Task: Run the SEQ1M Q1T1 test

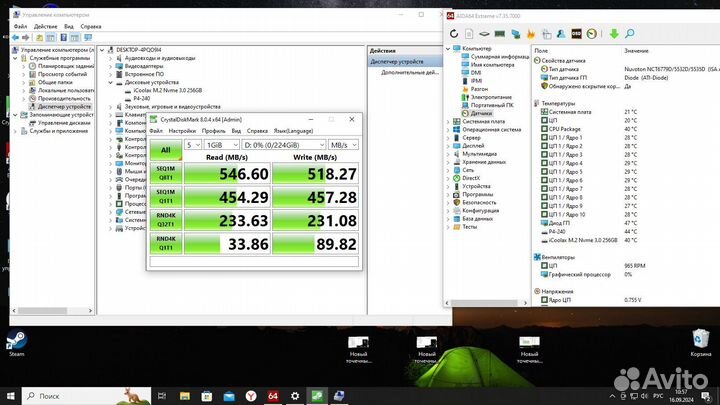Action: point(166,197)
